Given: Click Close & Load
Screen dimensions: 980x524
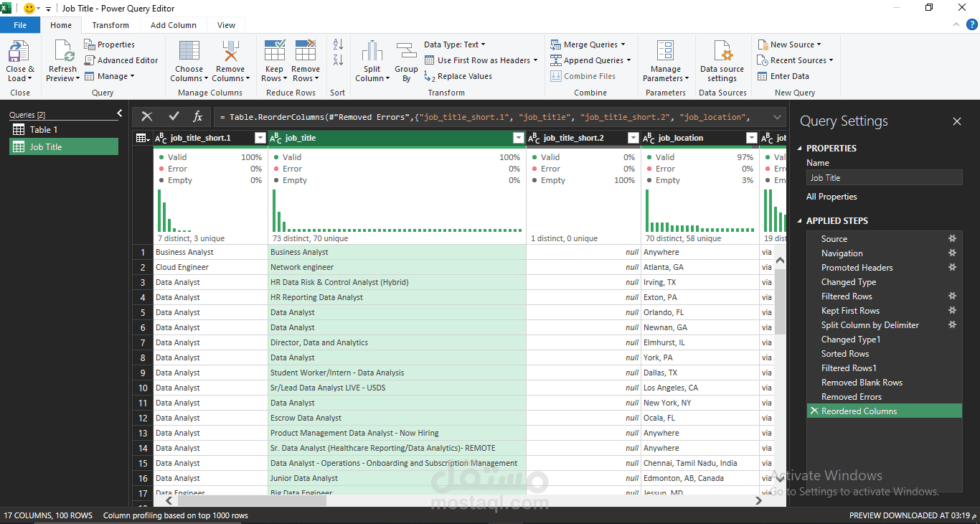Looking at the screenshot, I should point(20,60).
